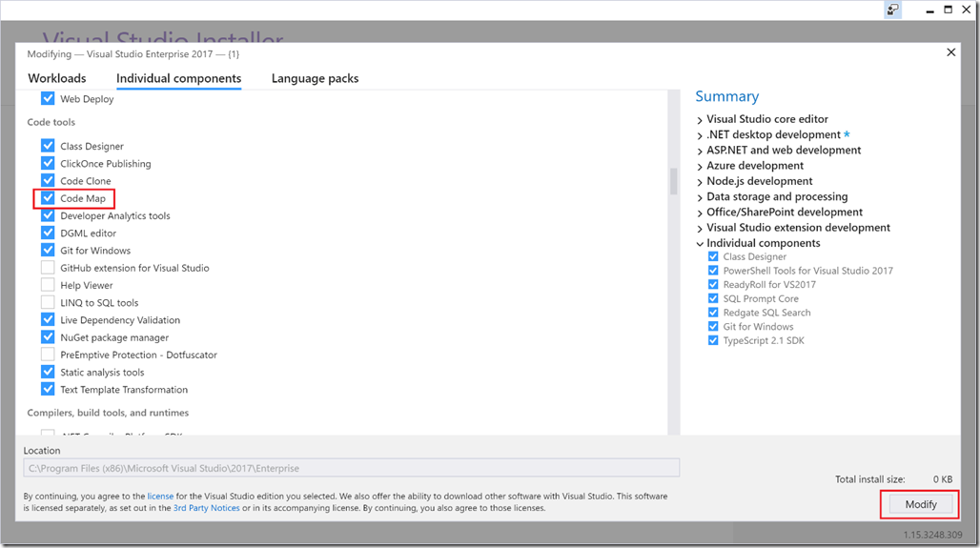Enable GitHub extension for Visual Studio
Image resolution: width=980 pixels, height=548 pixels.
click(x=48, y=268)
